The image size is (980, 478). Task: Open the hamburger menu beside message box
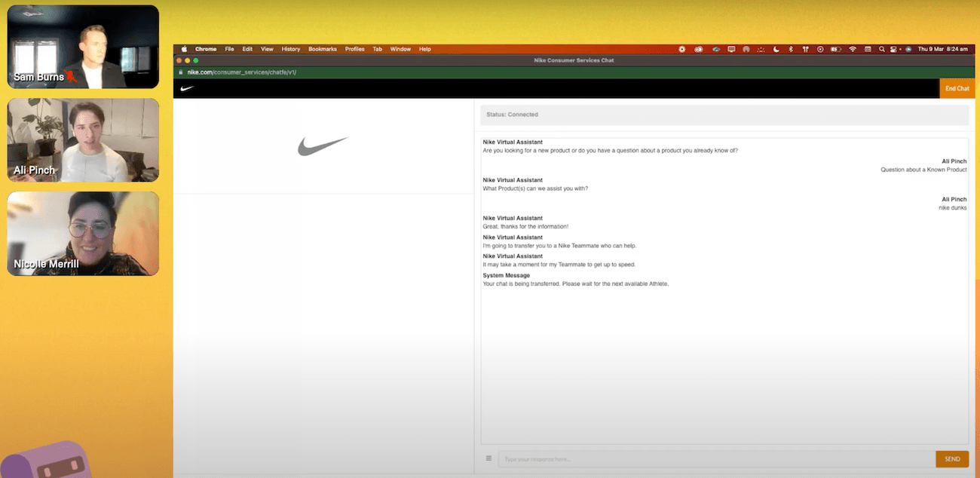[488, 458]
